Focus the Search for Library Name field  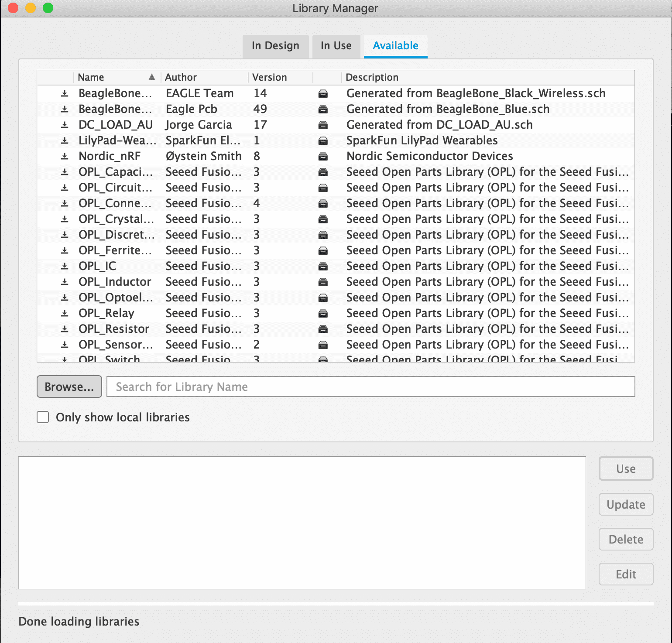coord(371,386)
